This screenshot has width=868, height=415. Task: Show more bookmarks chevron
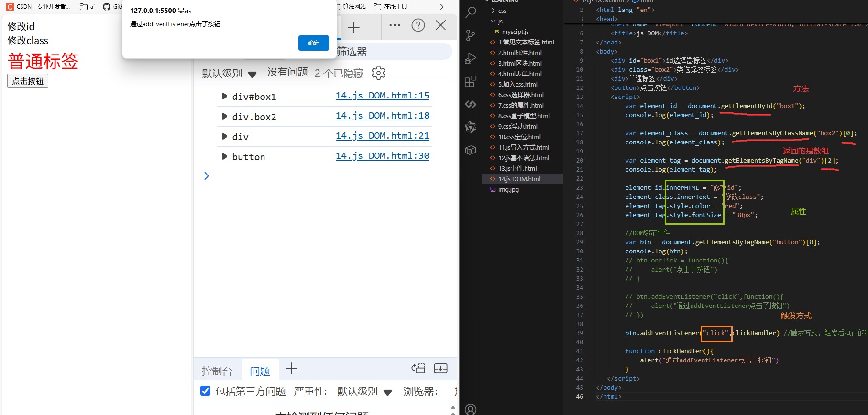[441, 7]
